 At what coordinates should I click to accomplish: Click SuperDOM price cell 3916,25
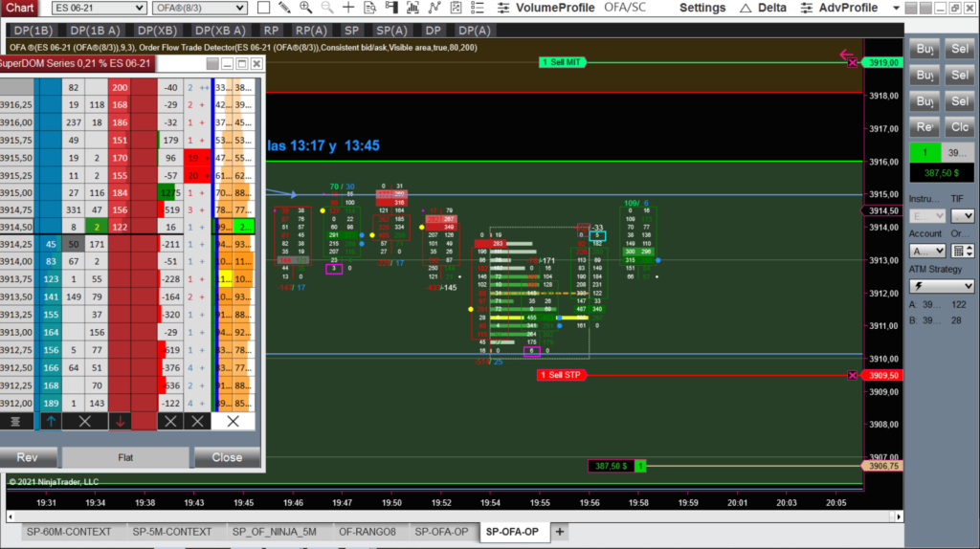coord(17,105)
